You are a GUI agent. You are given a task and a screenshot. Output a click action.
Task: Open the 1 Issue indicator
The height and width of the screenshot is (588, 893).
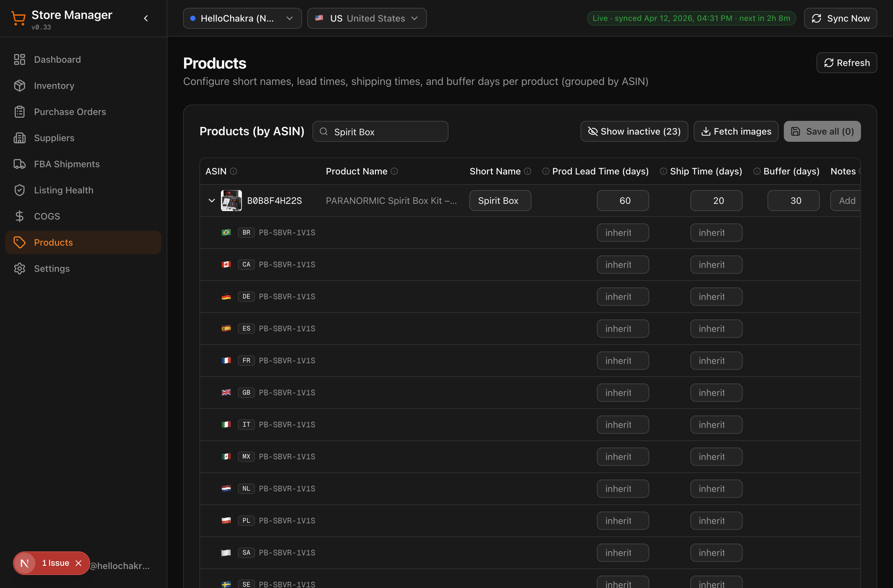(x=56, y=563)
